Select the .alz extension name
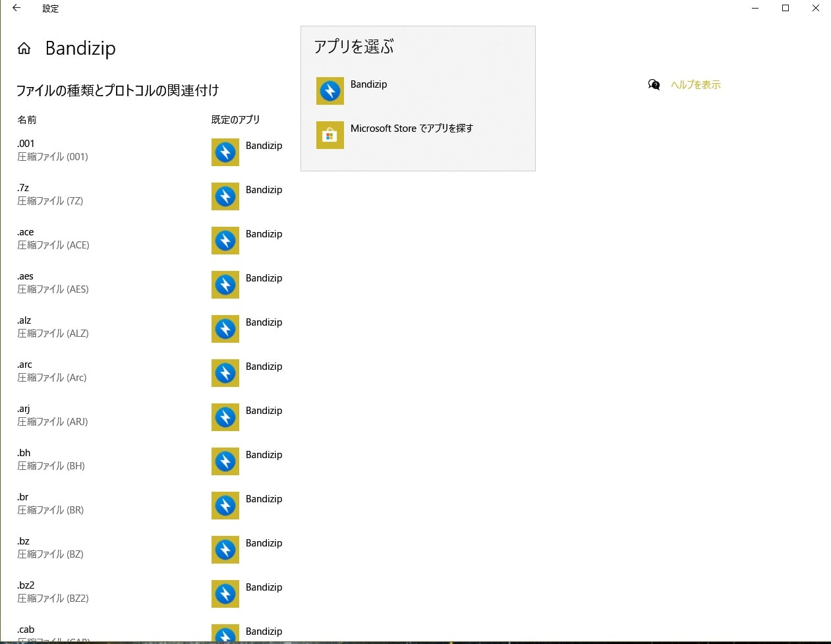 24,320
